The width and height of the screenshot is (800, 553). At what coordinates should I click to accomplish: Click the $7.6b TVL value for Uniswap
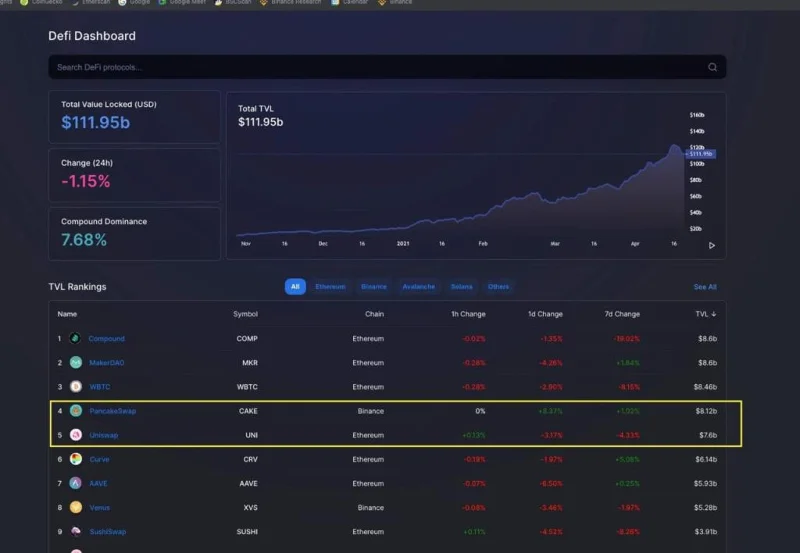click(708, 435)
